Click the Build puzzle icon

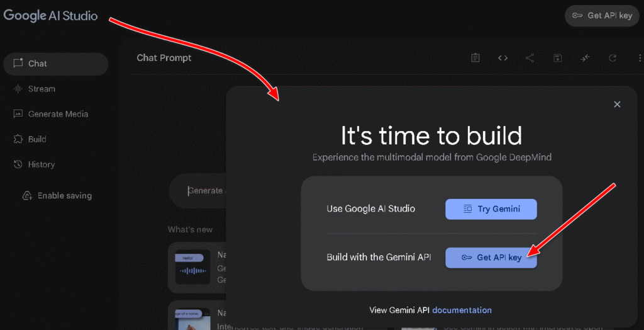point(18,139)
